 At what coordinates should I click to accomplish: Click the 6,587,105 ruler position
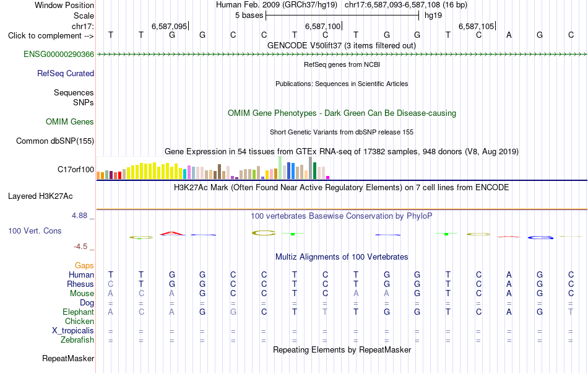(x=476, y=26)
